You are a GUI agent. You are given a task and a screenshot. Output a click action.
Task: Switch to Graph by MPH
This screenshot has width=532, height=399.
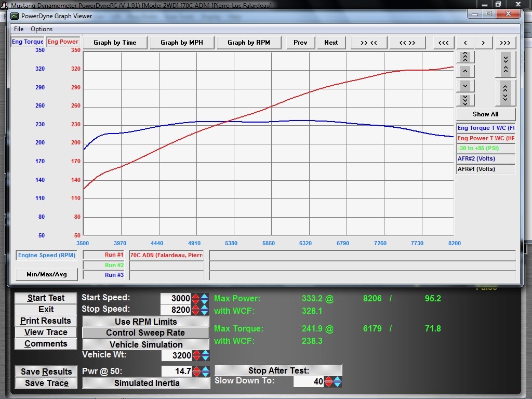pyautogui.click(x=182, y=43)
